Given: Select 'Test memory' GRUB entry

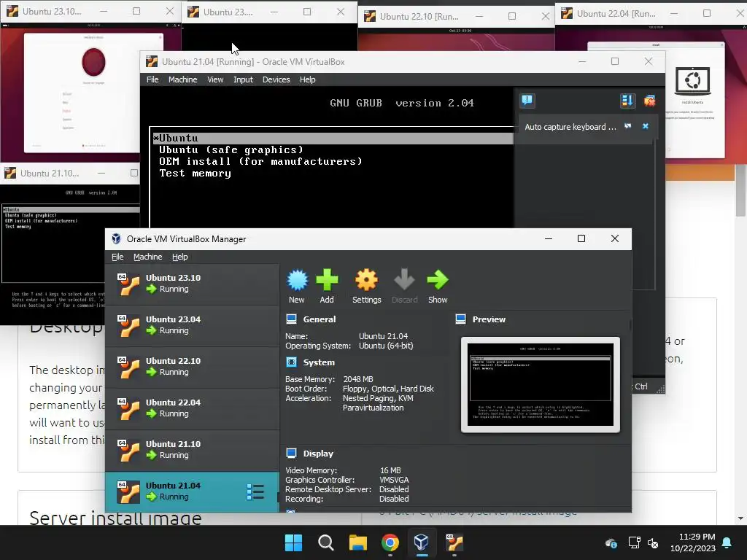Looking at the screenshot, I should pos(196,174).
